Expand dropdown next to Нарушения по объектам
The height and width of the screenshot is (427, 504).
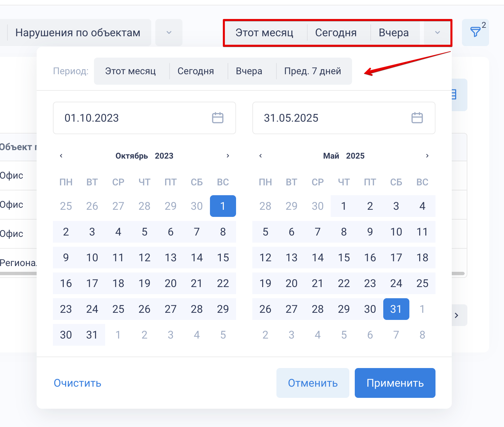pos(169,33)
